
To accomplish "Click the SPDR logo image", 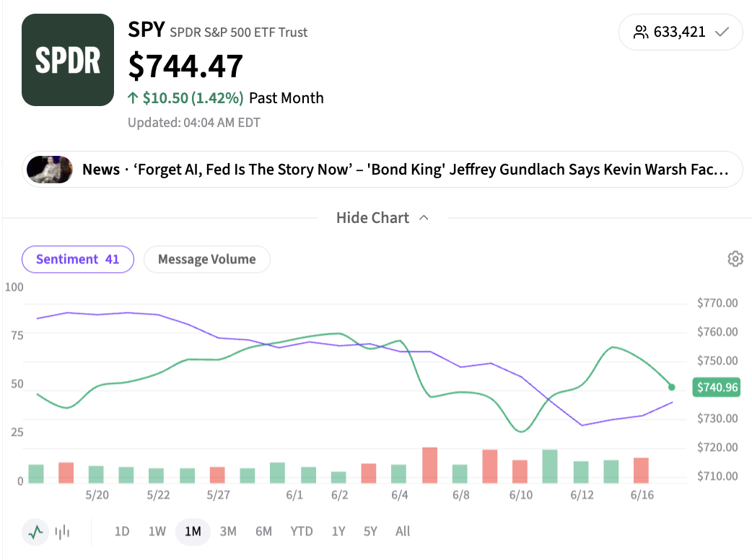I will click(x=68, y=60).
